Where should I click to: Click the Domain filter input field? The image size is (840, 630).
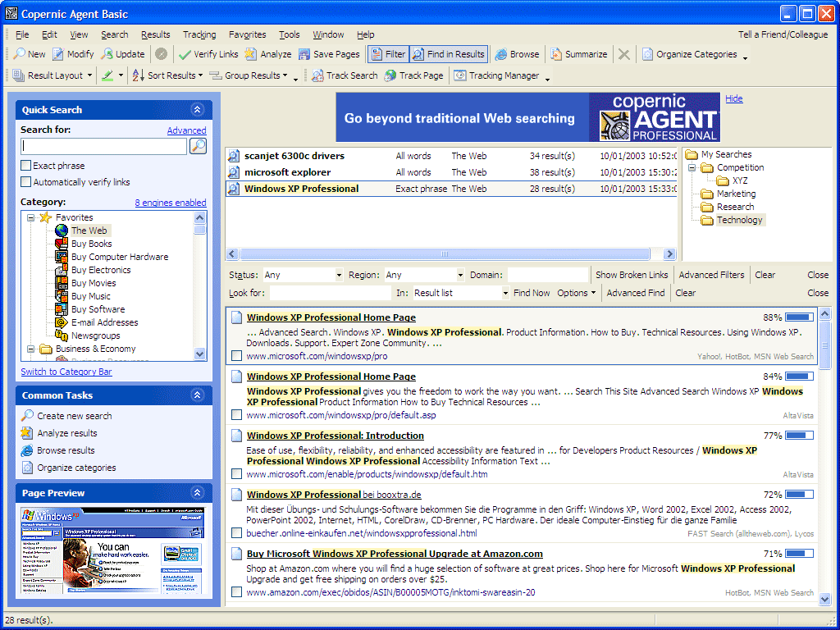pyautogui.click(x=547, y=275)
